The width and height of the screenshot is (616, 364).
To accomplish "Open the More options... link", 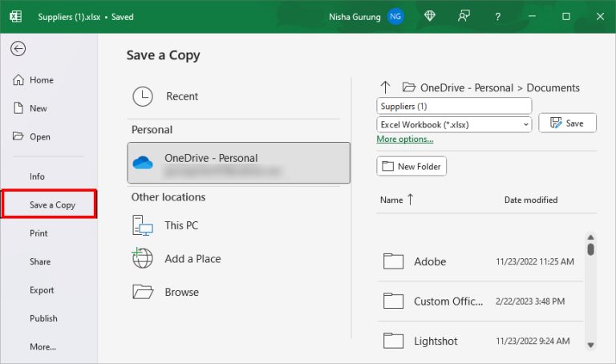I will [x=405, y=139].
